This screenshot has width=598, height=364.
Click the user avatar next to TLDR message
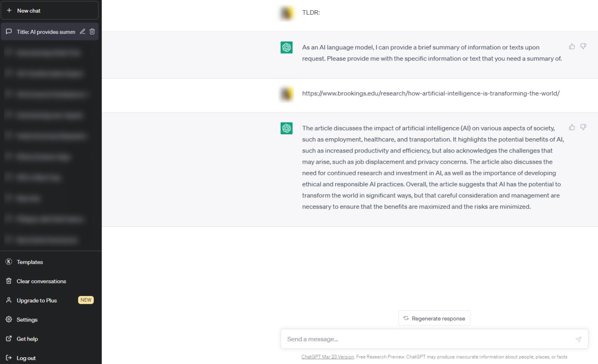click(x=286, y=13)
